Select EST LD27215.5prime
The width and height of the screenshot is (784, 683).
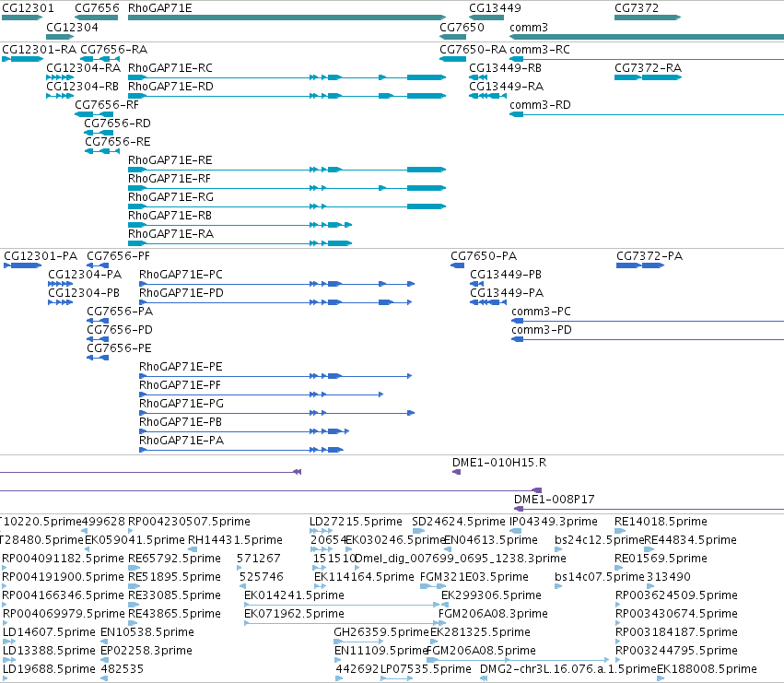pos(321,530)
